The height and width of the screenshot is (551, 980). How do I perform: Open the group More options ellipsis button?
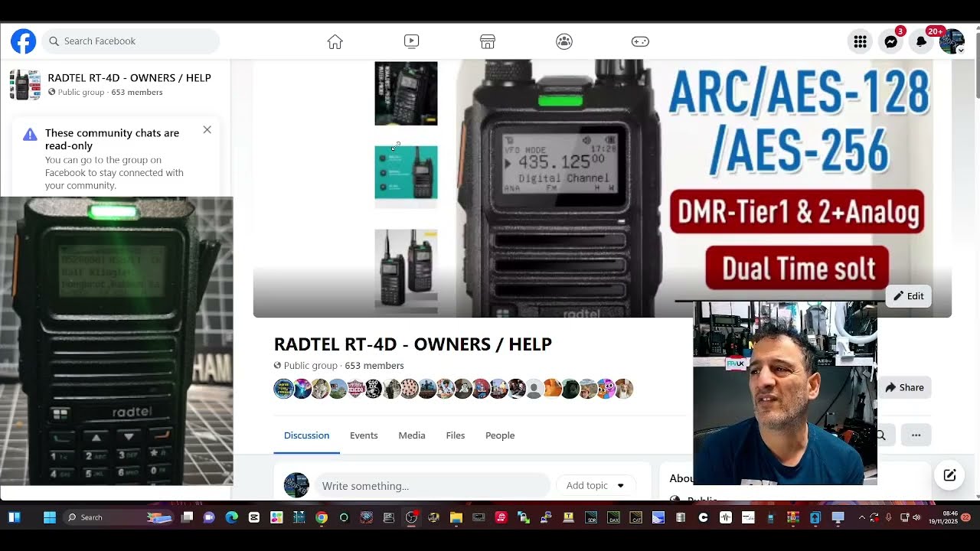pos(916,435)
